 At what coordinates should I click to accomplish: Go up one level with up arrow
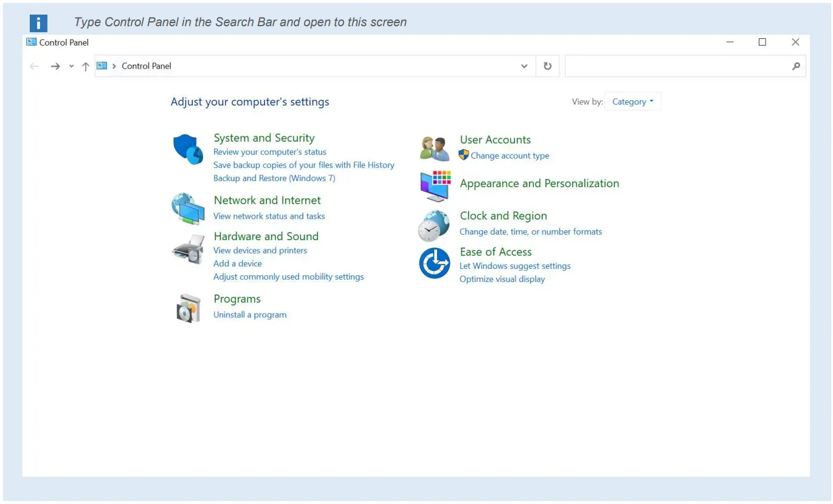click(x=85, y=66)
